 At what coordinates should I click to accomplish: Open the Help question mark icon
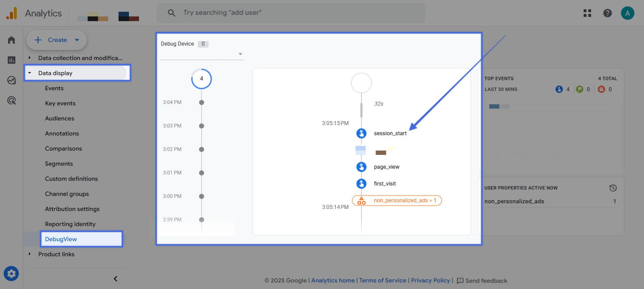tap(607, 13)
